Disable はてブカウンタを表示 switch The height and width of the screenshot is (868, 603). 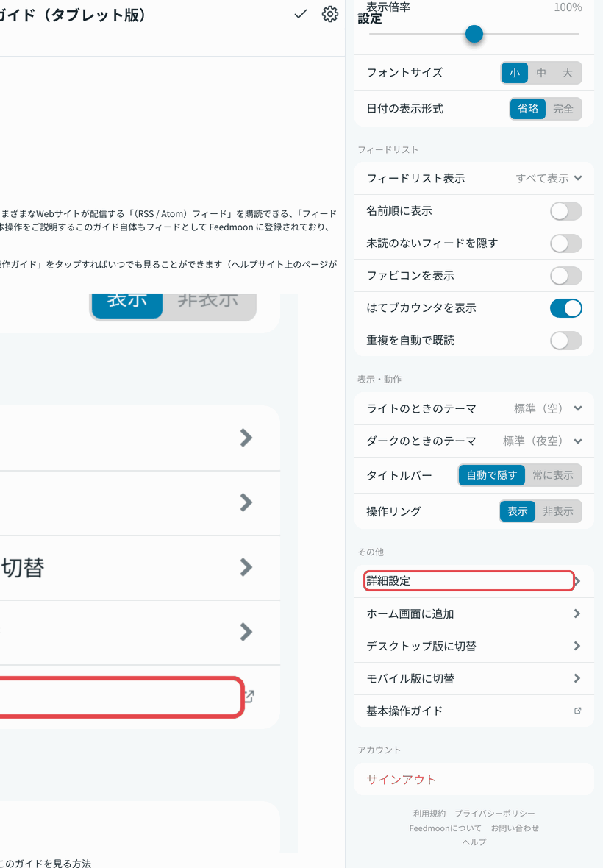(566, 307)
